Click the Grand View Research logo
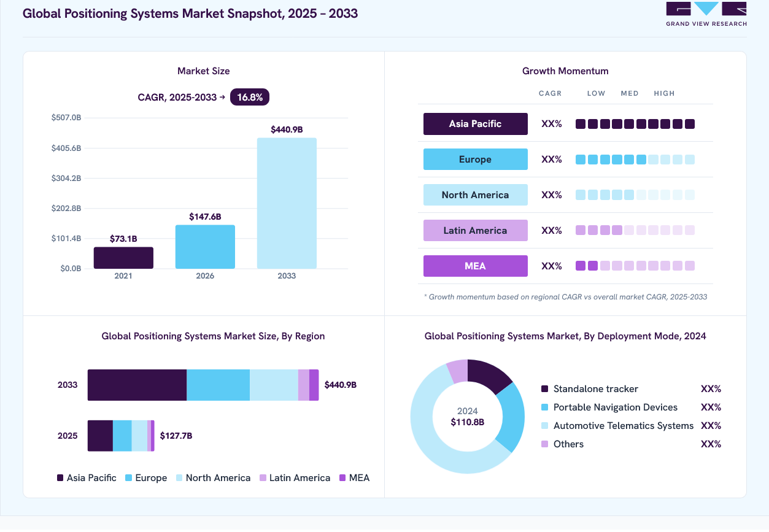Viewport: 769px width, 532px height. (x=706, y=13)
